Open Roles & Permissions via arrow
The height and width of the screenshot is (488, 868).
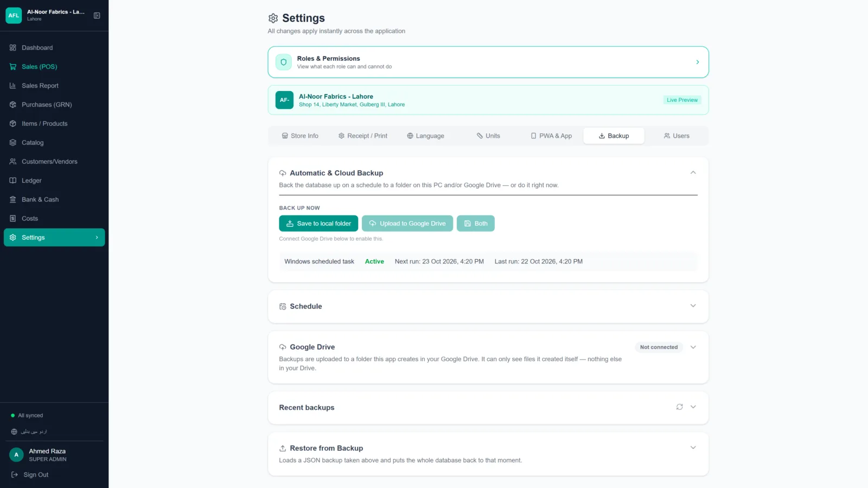[x=697, y=62]
